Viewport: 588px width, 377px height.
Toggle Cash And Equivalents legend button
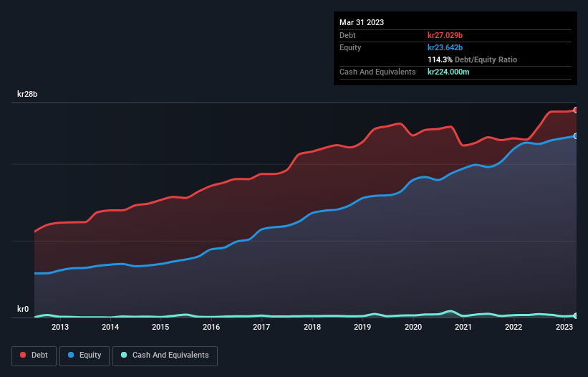[165, 355]
